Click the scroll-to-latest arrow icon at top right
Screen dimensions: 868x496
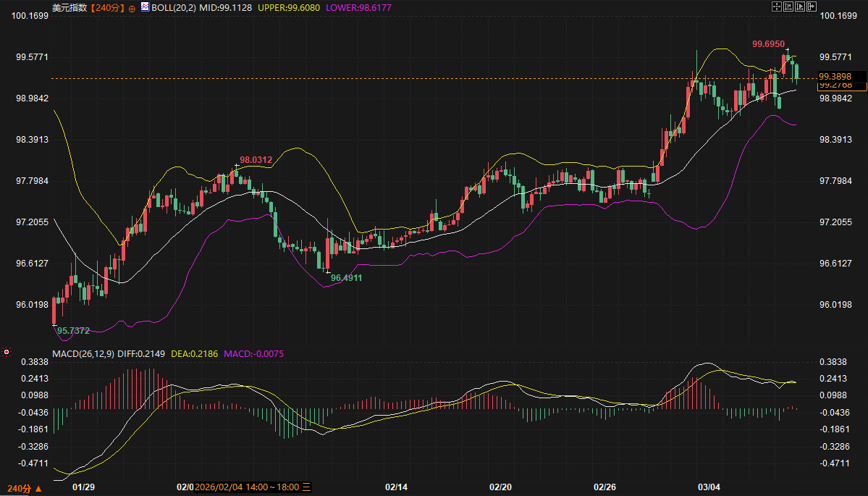(812, 7)
